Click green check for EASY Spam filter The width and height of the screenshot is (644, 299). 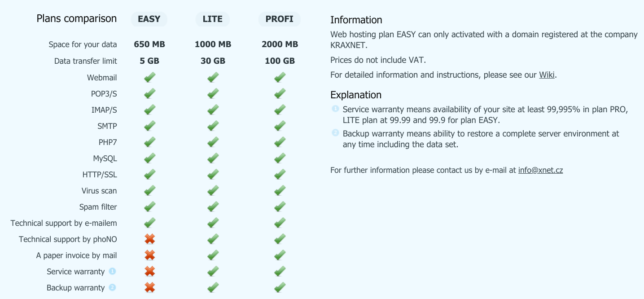pos(150,207)
